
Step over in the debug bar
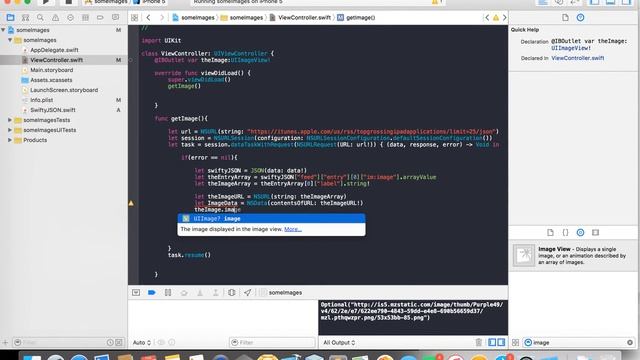point(184,293)
